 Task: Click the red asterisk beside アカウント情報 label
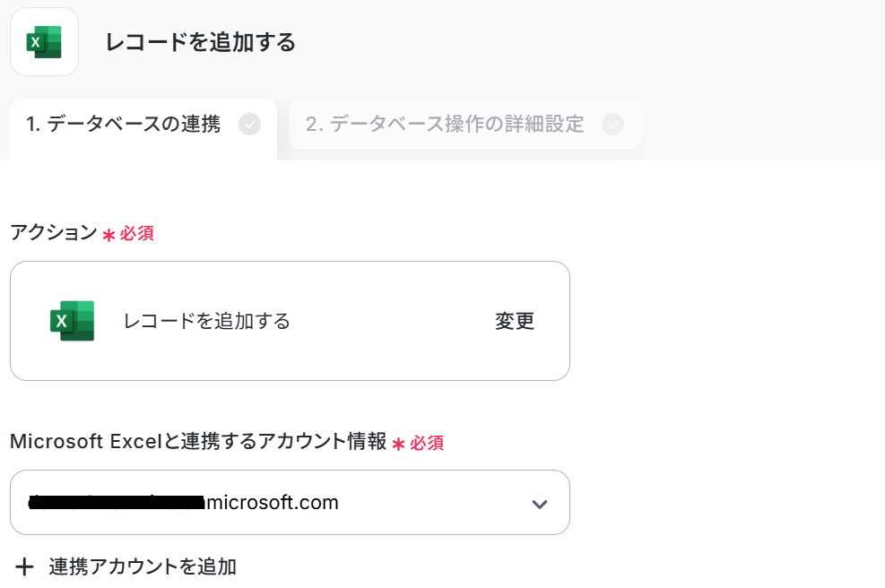click(398, 444)
